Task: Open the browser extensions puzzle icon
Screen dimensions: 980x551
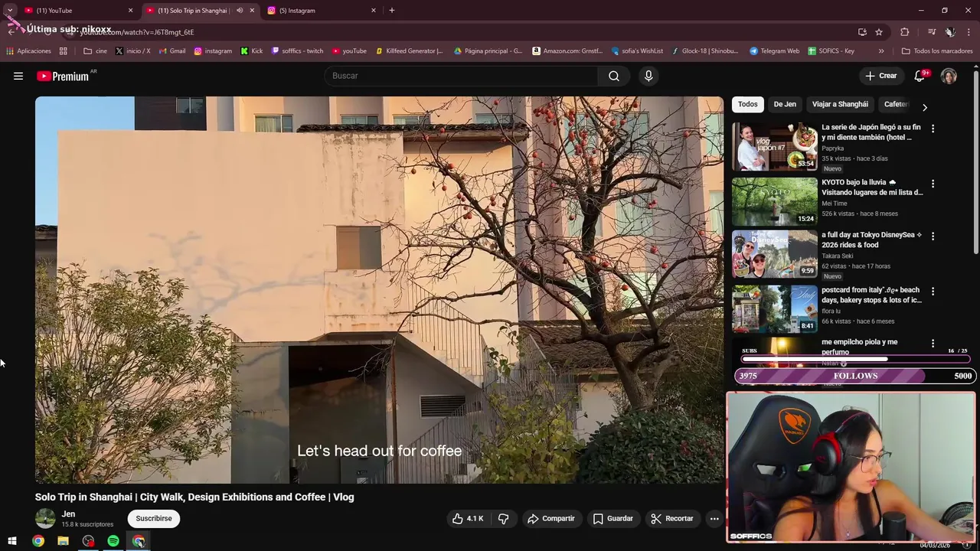Action: [905, 32]
